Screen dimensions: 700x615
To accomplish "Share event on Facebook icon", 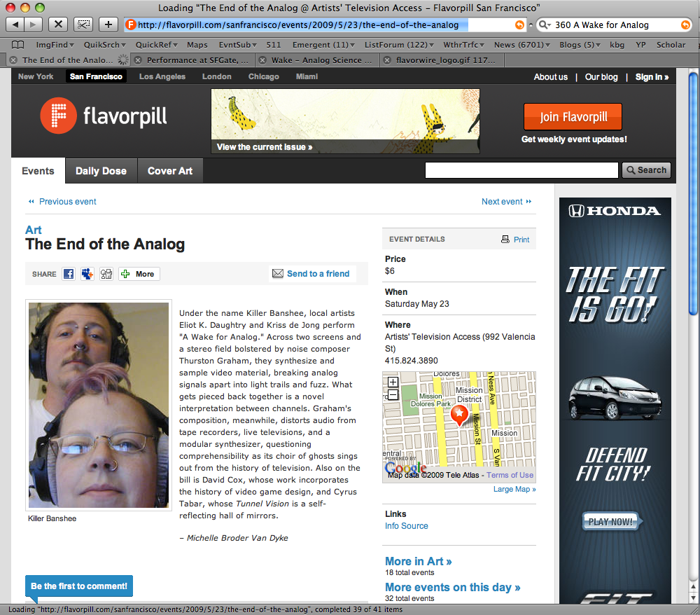I will point(69,274).
